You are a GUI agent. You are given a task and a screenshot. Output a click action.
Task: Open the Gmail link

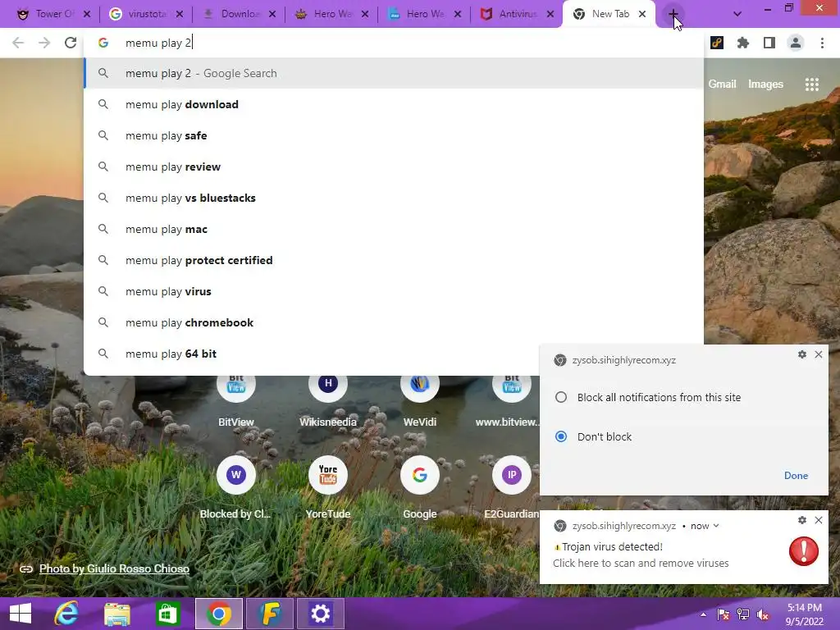(722, 84)
